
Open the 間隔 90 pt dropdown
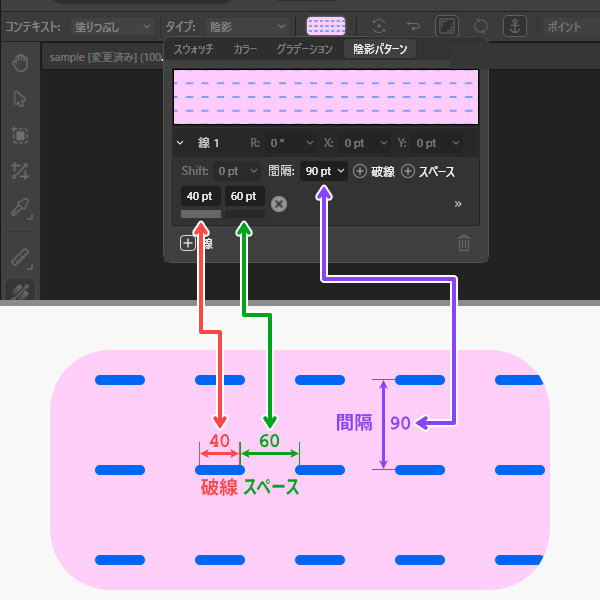(325, 171)
